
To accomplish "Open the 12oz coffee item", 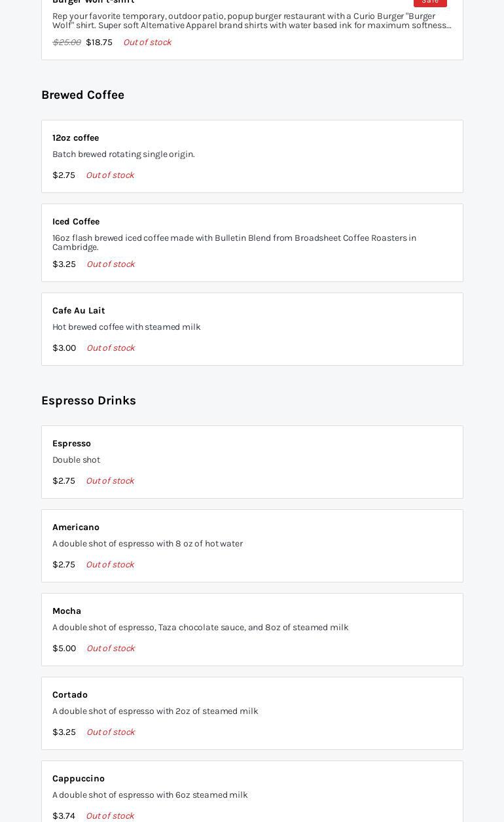I will (x=75, y=138).
